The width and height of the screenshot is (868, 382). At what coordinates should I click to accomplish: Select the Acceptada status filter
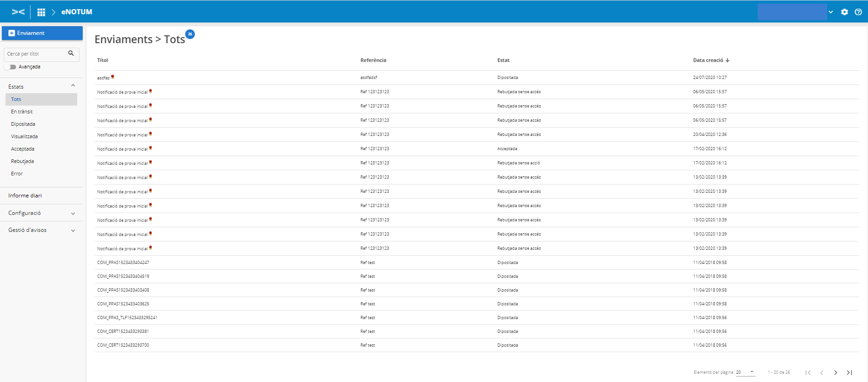23,149
